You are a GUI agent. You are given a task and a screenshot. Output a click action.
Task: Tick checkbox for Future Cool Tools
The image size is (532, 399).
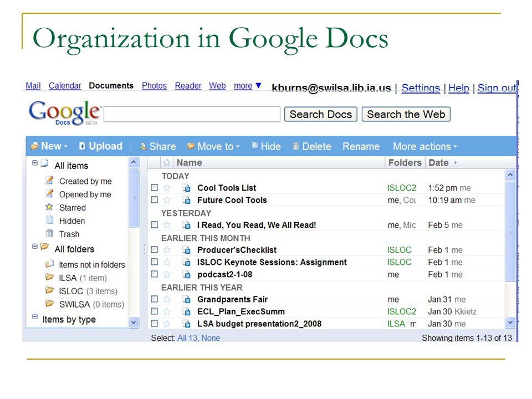point(155,199)
